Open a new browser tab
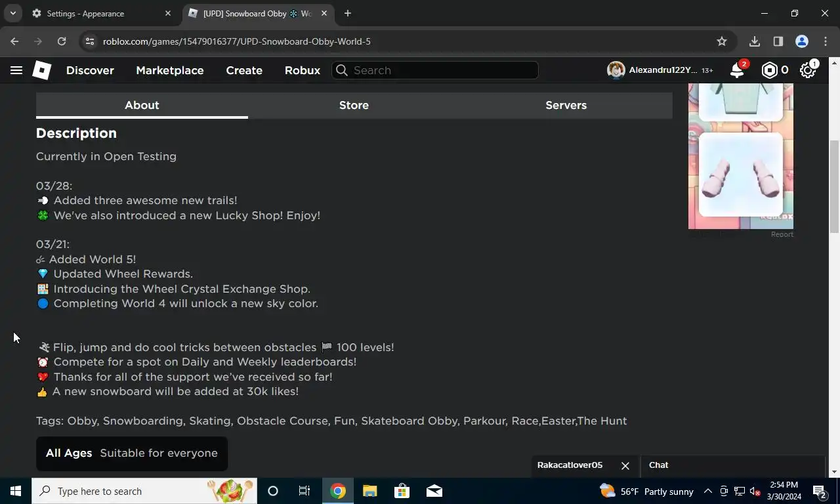The image size is (840, 504). click(348, 13)
